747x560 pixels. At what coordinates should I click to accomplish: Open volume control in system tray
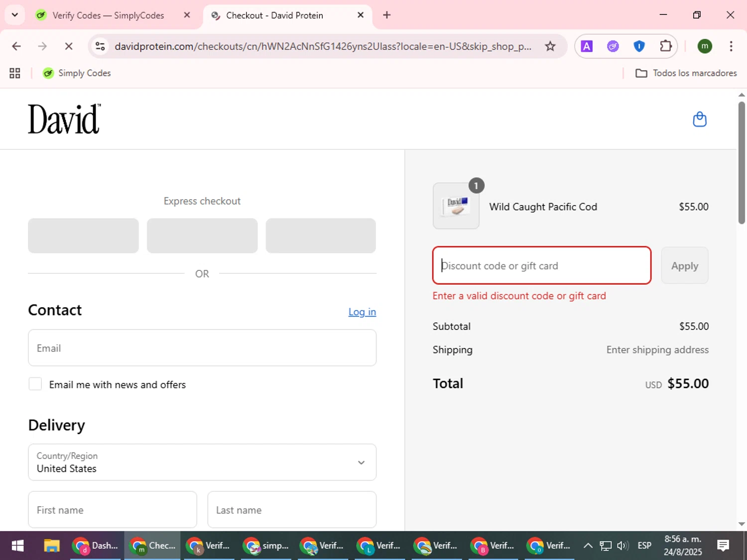point(622,546)
